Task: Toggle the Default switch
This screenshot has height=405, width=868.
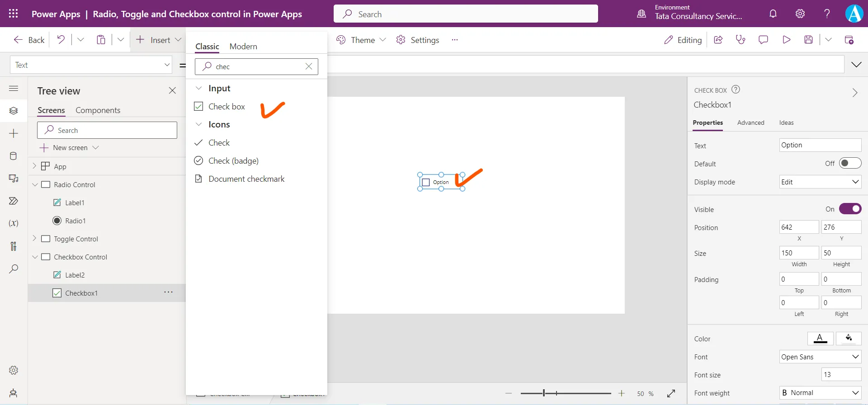Action: coord(850,163)
